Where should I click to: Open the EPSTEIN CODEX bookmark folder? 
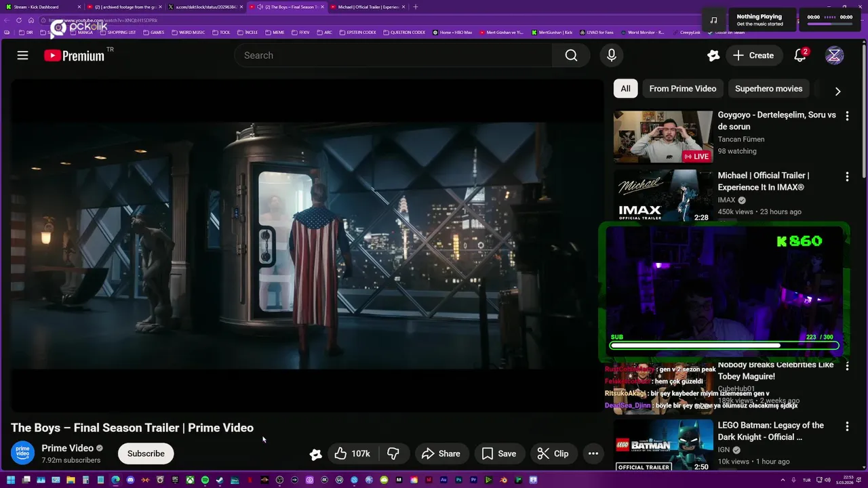coord(357,32)
